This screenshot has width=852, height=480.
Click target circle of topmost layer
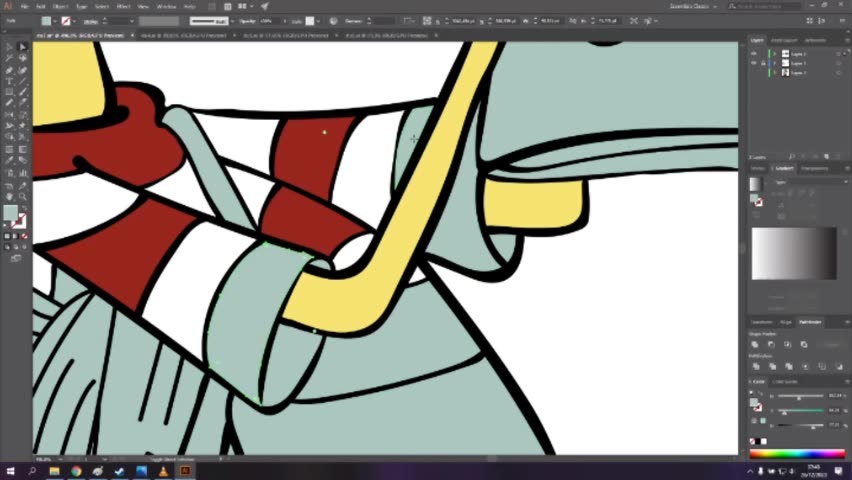coord(838,54)
